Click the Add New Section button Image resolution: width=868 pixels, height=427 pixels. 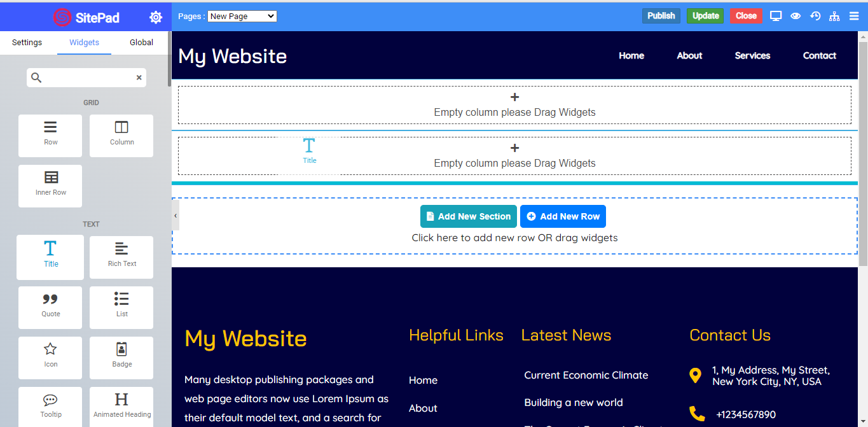[468, 216]
